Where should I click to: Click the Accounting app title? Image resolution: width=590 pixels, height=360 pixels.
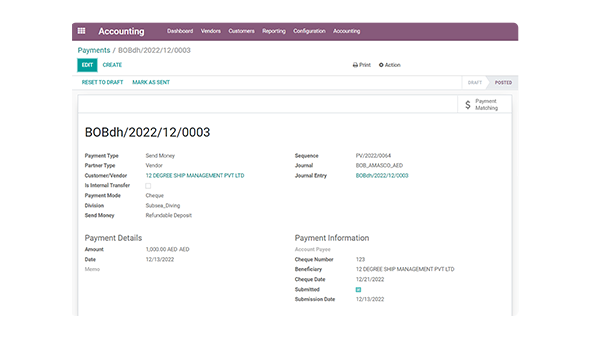click(121, 31)
